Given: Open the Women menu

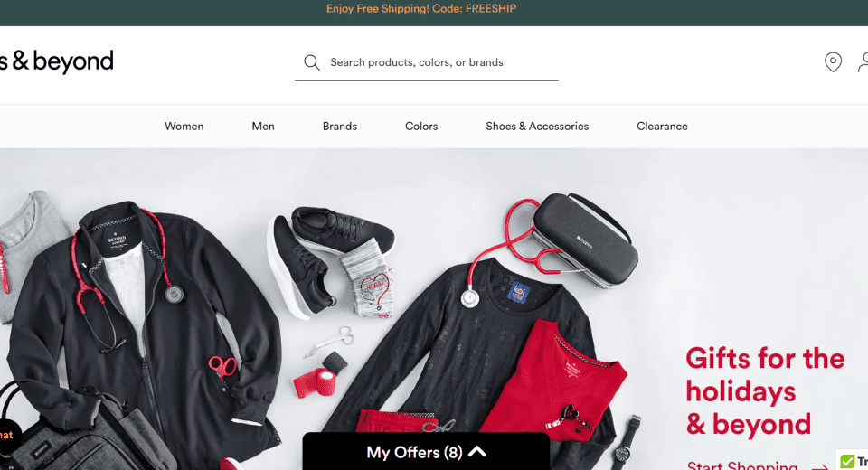Looking at the screenshot, I should [x=184, y=127].
